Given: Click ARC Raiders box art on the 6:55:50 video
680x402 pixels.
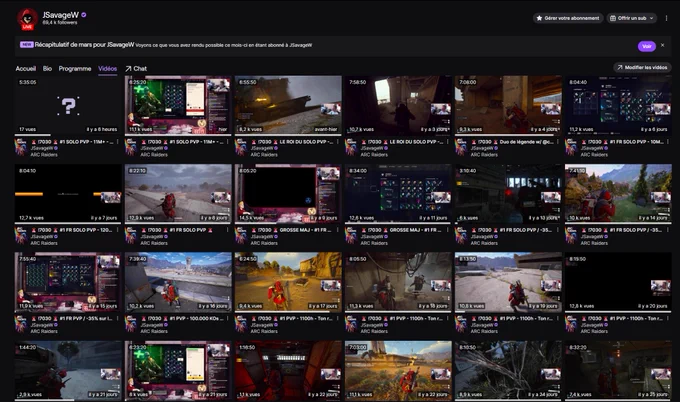Looking at the screenshot, I should pyautogui.click(x=241, y=147).
